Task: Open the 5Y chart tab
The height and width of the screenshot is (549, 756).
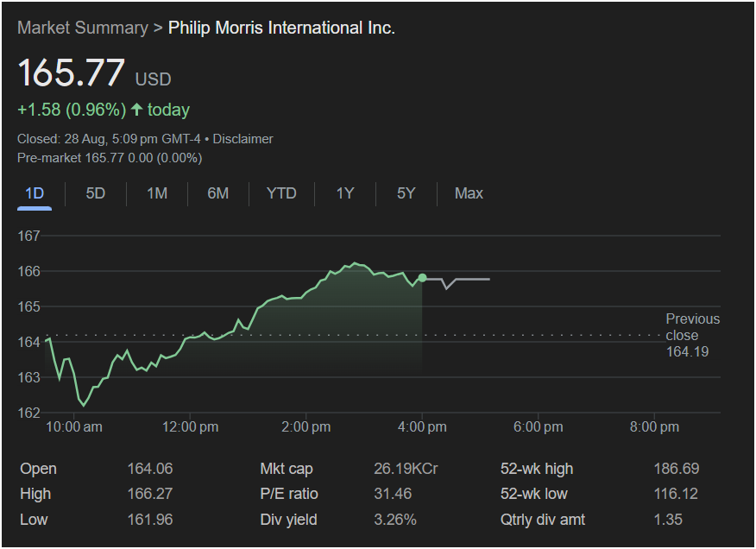Action: point(406,193)
